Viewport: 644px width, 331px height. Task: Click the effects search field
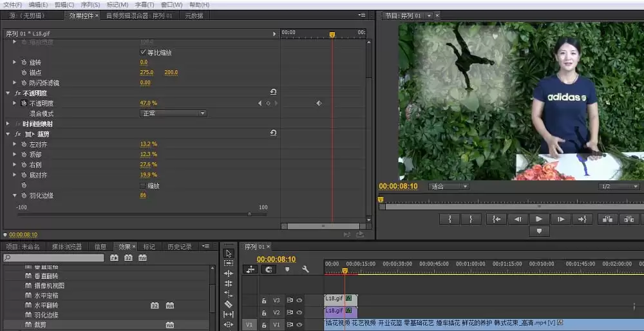tap(53, 258)
